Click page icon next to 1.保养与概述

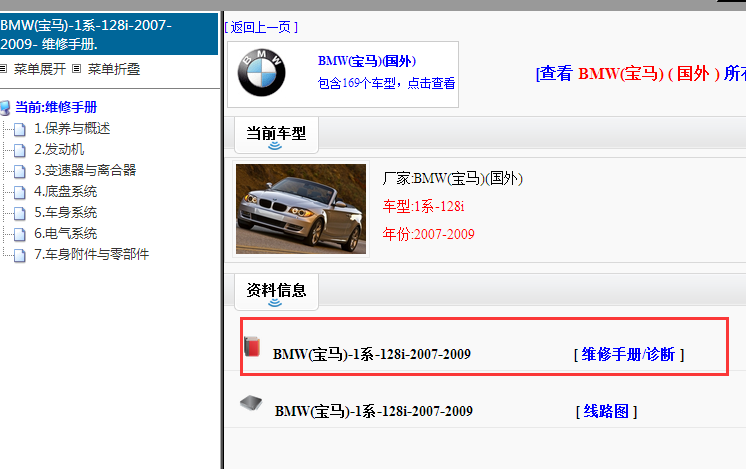pyautogui.click(x=20, y=129)
